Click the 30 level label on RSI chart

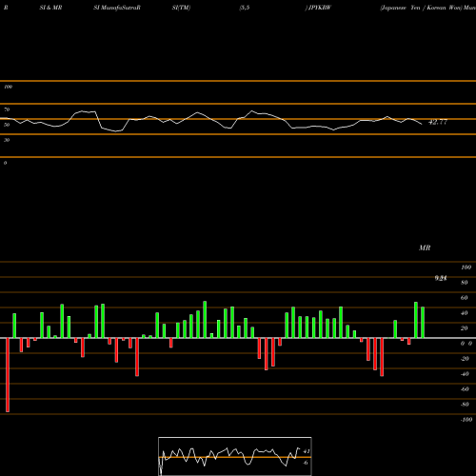[7, 140]
